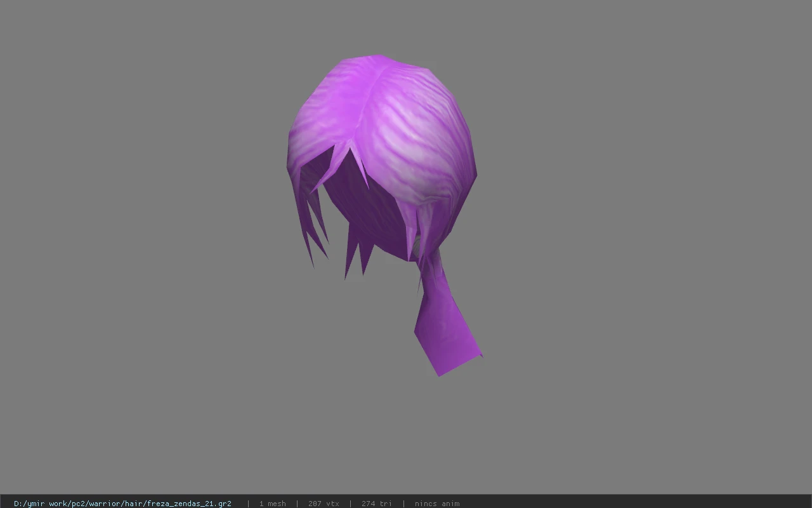Click the file path freza_zendas_21.gr2
812x508 pixels.
(122, 504)
